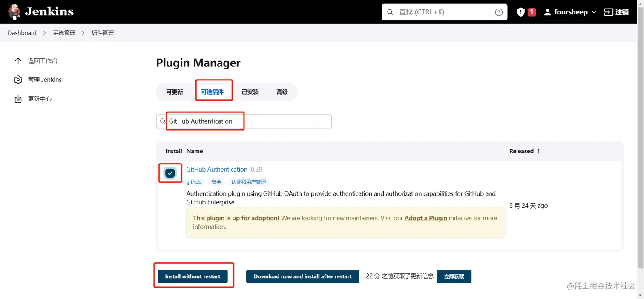The image size is (644, 299).
Task: Go to Dashboard in the breadcrumb
Action: click(x=22, y=33)
